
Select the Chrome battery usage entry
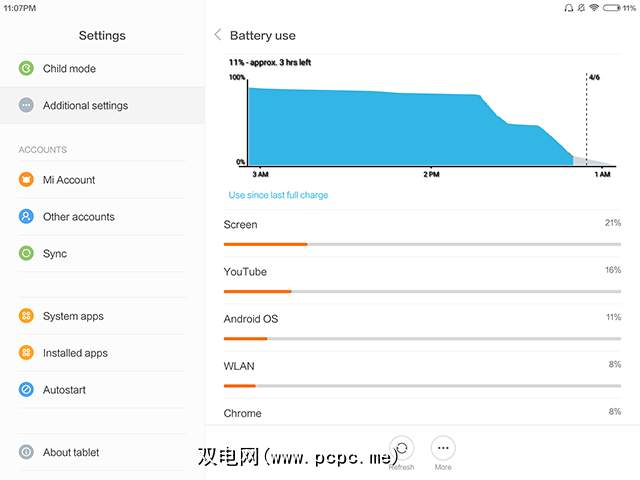422,413
